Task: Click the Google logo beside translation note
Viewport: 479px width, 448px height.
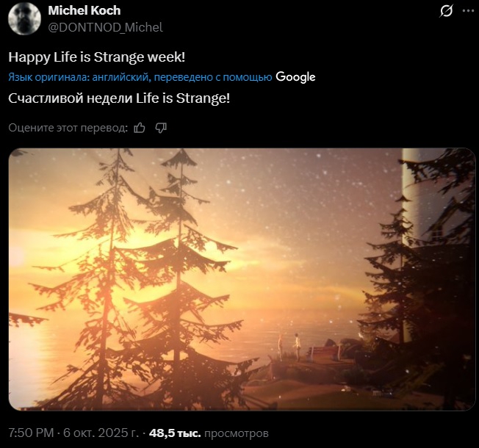Action: (295, 77)
